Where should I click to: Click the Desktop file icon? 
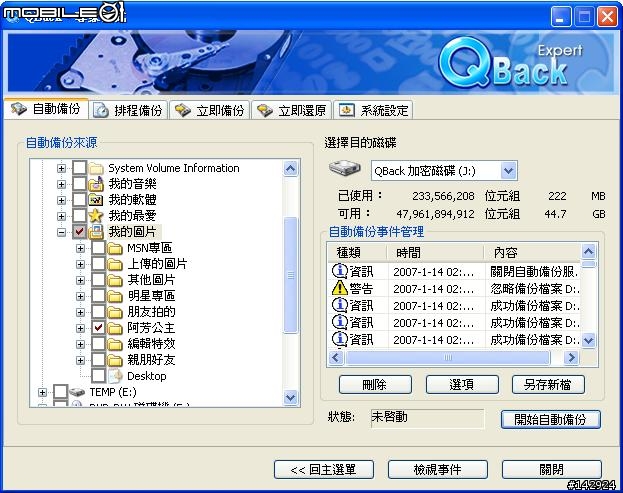[x=115, y=376]
